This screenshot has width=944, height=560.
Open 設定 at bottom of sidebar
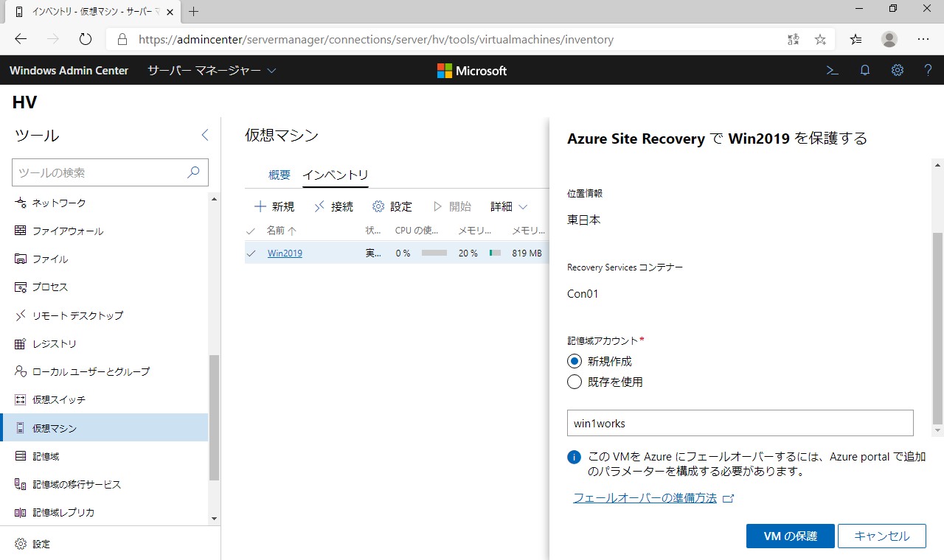(x=32, y=544)
